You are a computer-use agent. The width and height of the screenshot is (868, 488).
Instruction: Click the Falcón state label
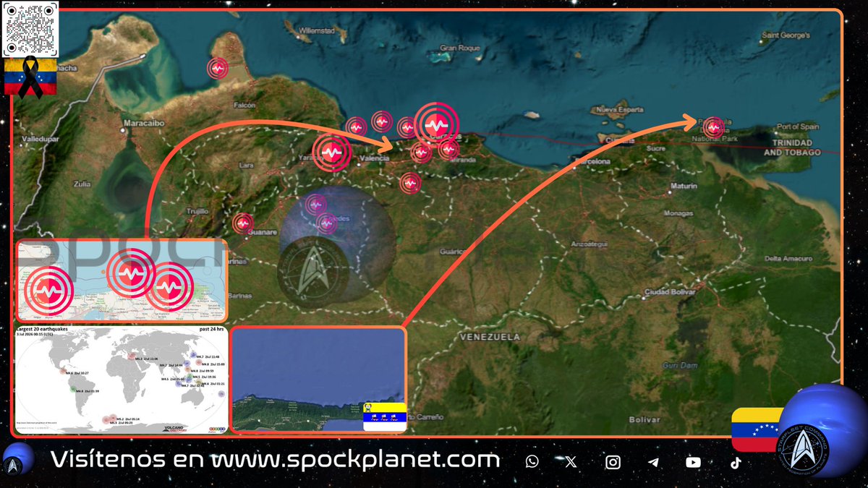[x=244, y=106]
